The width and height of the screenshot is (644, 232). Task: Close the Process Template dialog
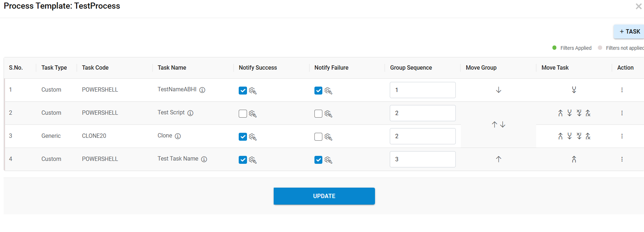(638, 6)
